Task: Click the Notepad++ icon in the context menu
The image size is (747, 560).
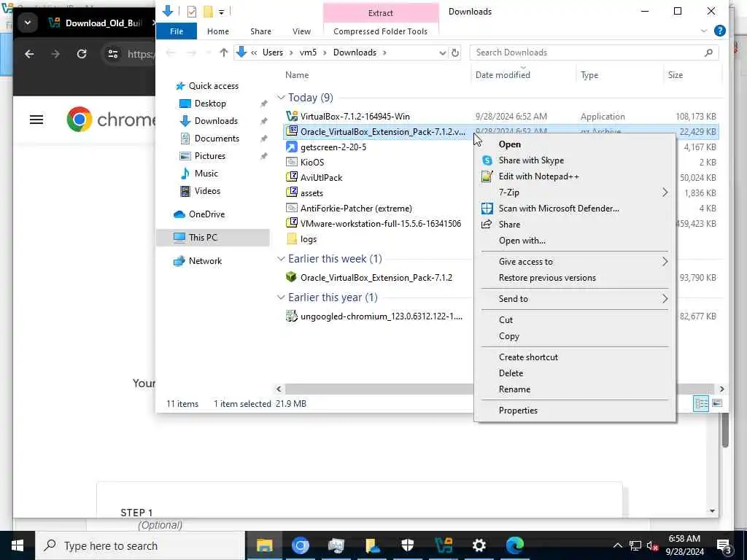Action: (487, 176)
